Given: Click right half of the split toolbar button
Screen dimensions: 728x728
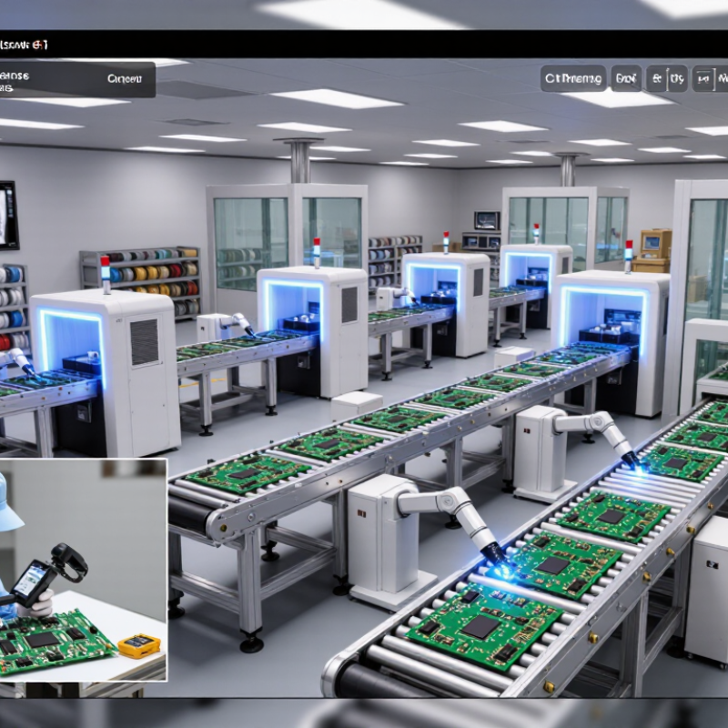Looking at the screenshot, I should point(677,78).
